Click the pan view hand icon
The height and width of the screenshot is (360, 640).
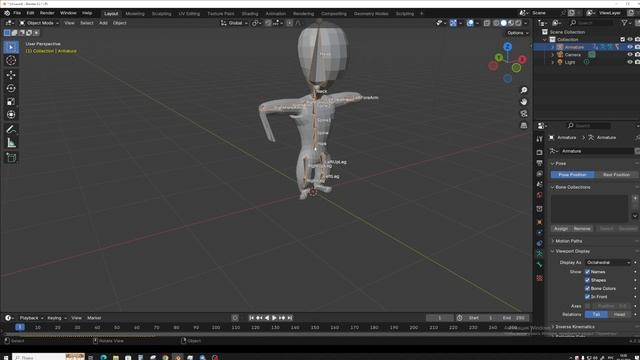click(x=524, y=102)
